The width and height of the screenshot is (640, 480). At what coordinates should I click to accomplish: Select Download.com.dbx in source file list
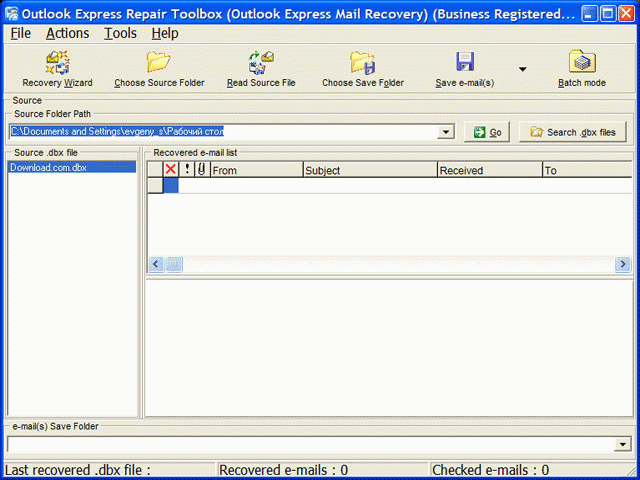72,167
